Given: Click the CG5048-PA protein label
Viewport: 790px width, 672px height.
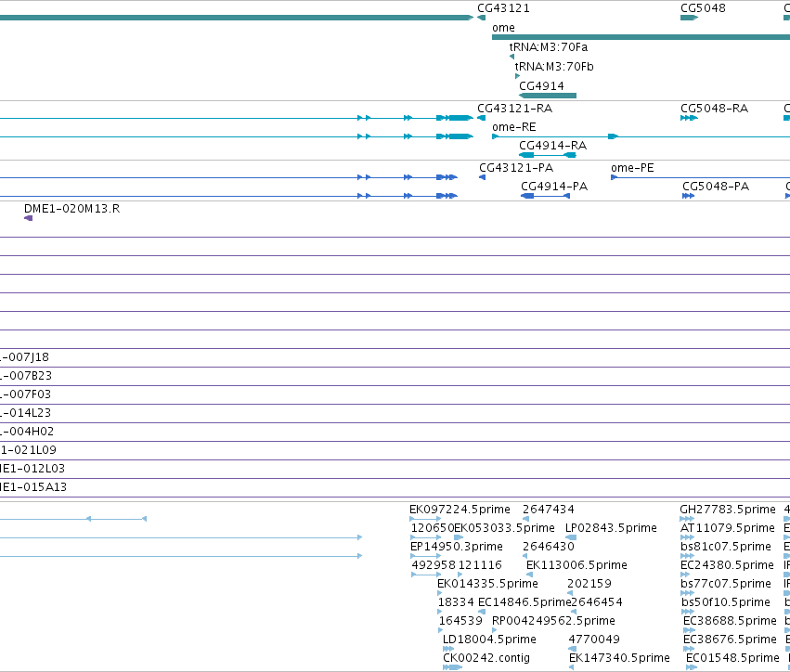Looking at the screenshot, I should 716,187.
